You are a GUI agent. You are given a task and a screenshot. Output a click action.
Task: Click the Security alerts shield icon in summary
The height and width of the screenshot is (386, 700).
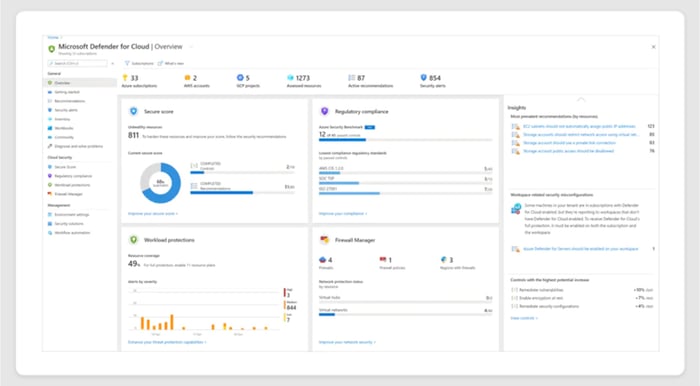click(424, 78)
